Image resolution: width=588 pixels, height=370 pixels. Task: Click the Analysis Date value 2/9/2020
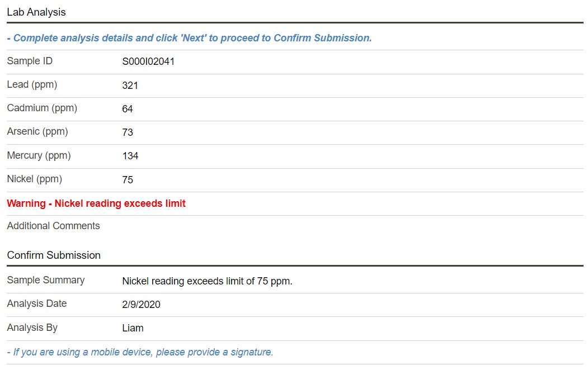pos(141,305)
